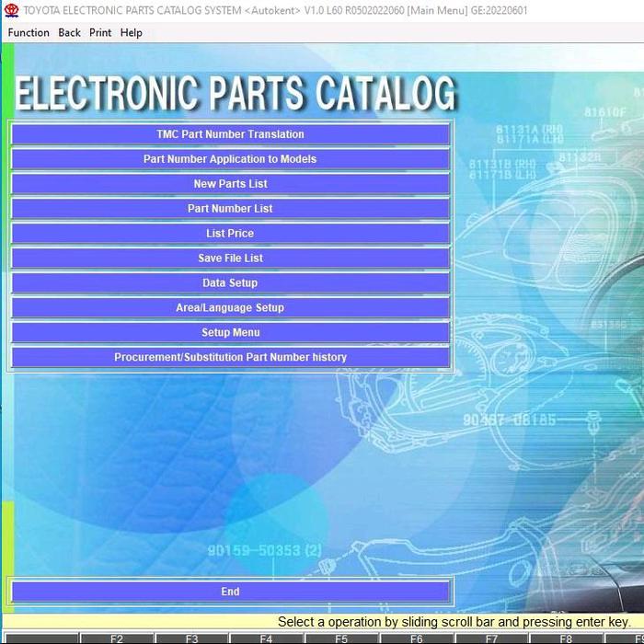Launch Data Setup
The width and height of the screenshot is (644, 644).
(230, 283)
